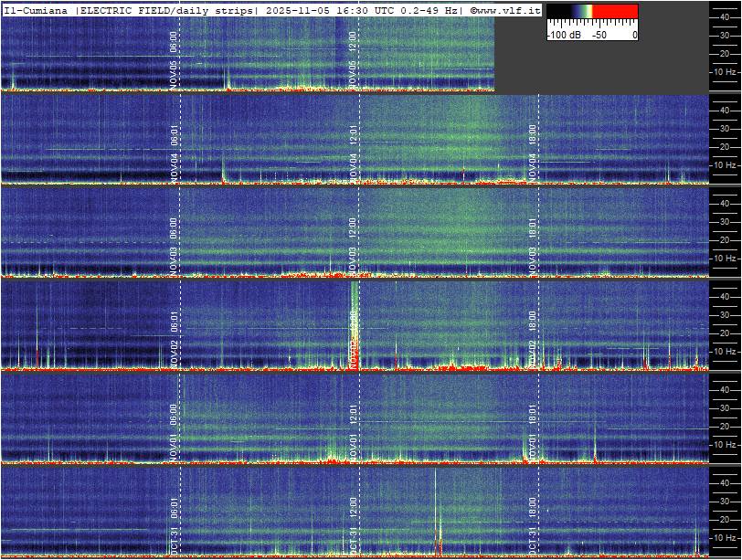Click the -50 label on the color scale
The height and width of the screenshot is (560, 742).
(599, 35)
